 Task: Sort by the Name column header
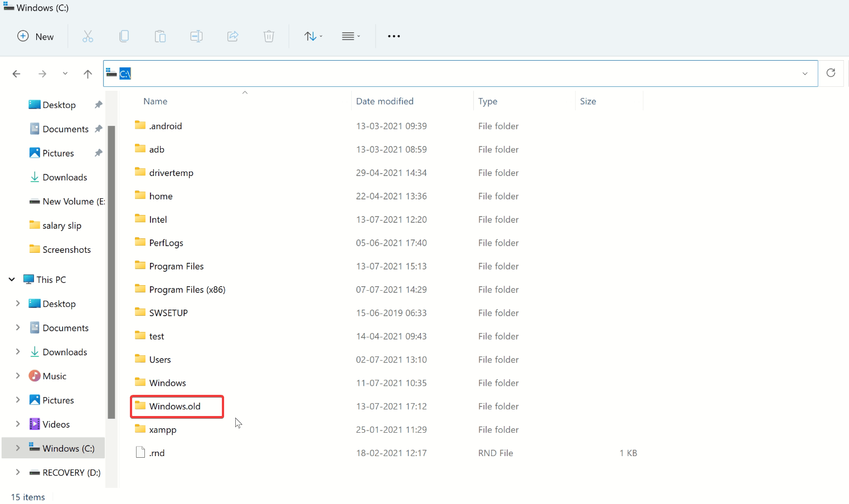(156, 101)
